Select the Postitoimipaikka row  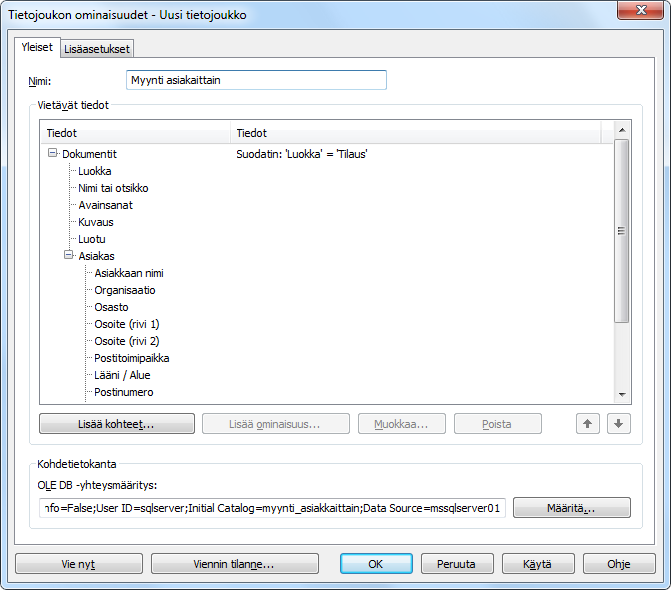[131, 358]
